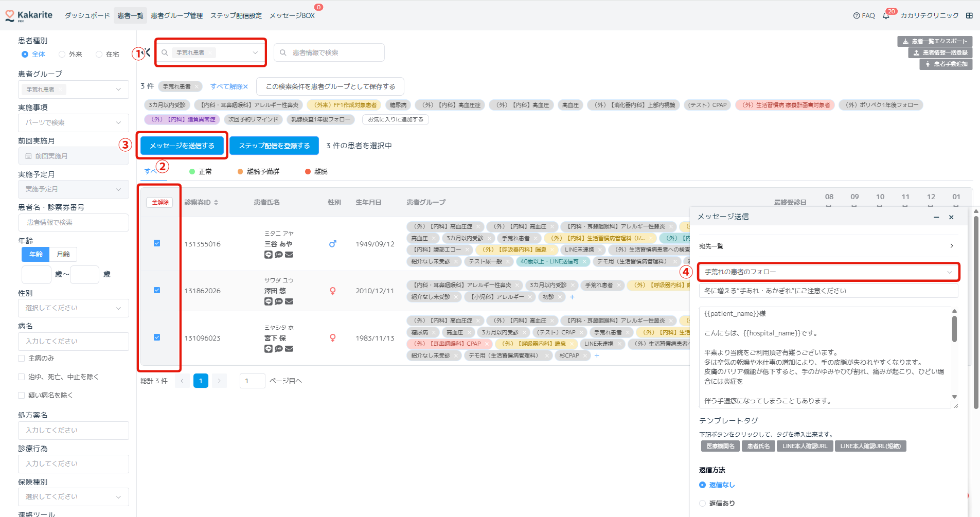Click the grid icon next to カカリテクリニック

pyautogui.click(x=969, y=15)
